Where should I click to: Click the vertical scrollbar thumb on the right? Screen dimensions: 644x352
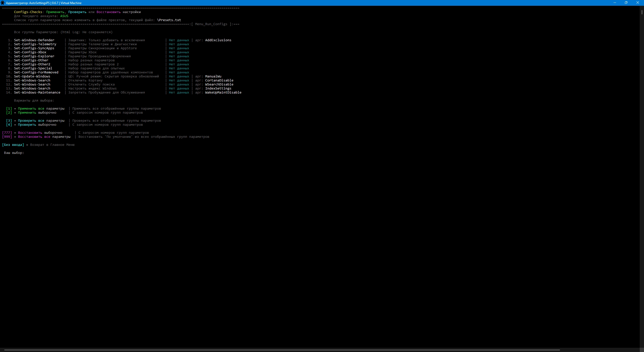coord(642,12)
